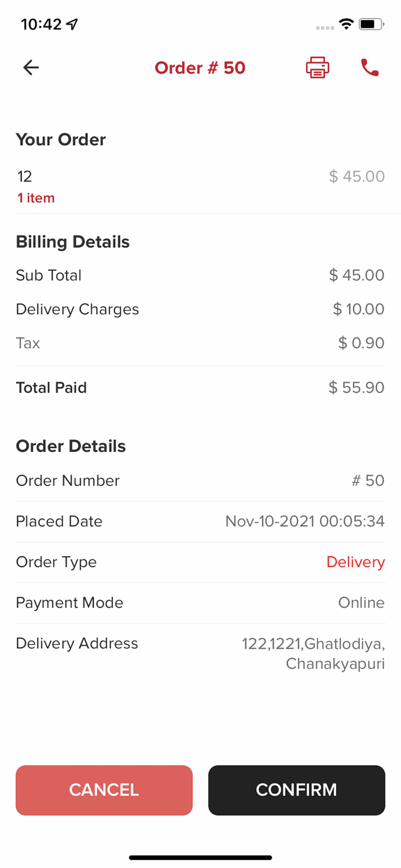
Task: Tap the red Delivery order type
Action: [x=355, y=562]
